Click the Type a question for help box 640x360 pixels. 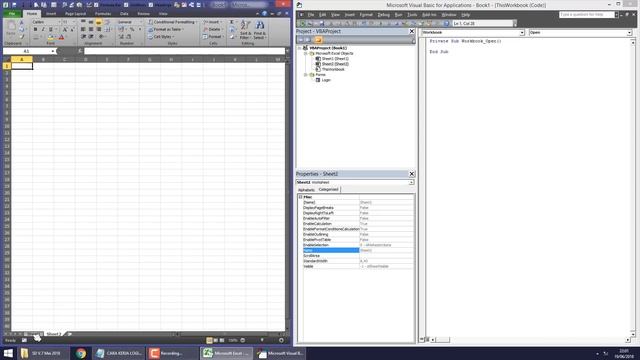(x=587, y=15)
